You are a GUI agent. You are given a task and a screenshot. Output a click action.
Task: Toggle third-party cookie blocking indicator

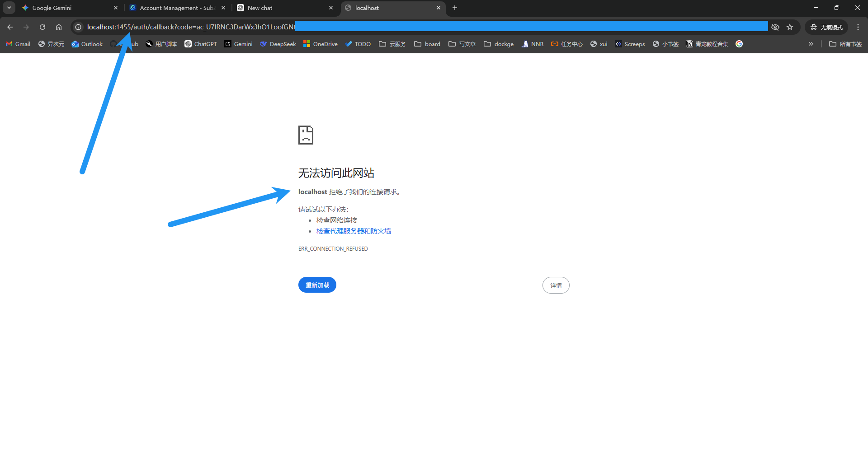tap(775, 27)
